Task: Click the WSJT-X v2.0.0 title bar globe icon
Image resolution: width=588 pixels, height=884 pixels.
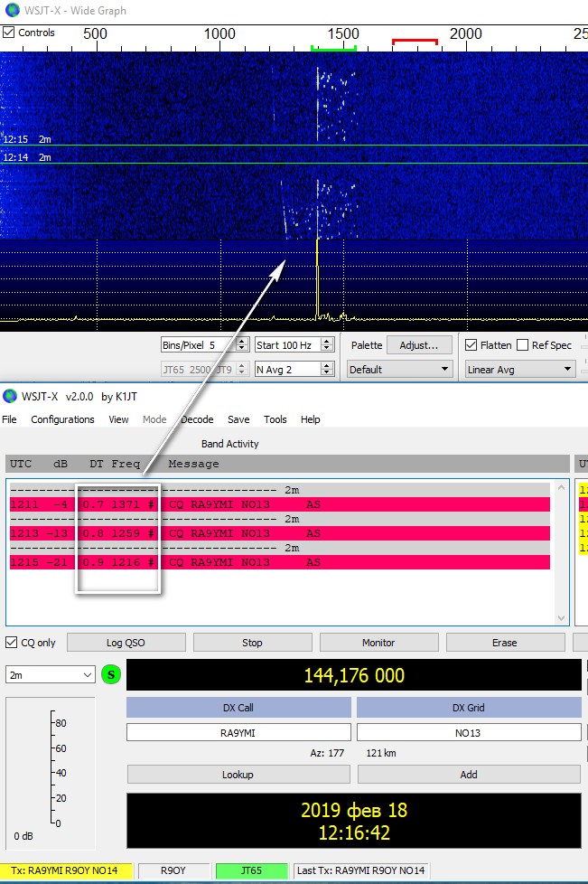Action: pyautogui.click(x=10, y=397)
